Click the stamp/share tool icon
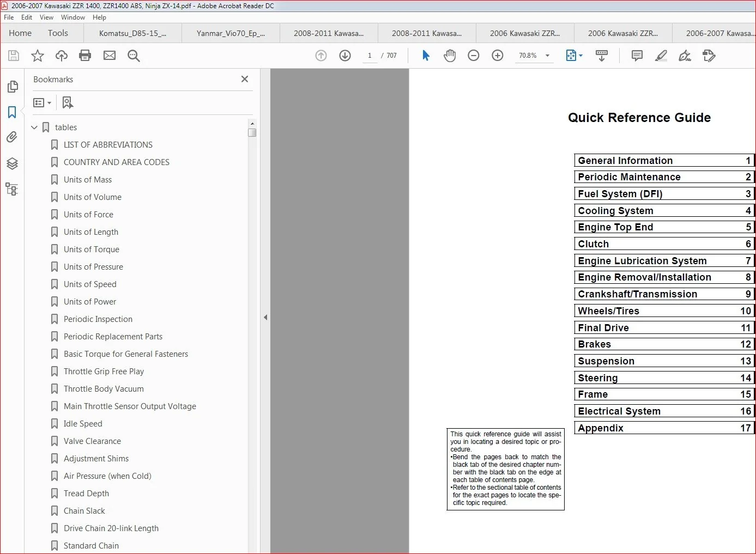 (x=709, y=56)
